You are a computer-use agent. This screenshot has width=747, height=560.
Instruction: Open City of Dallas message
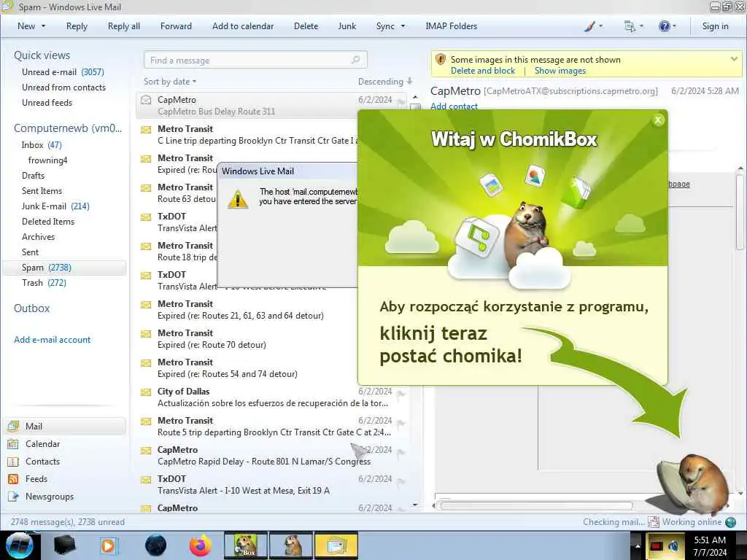272,397
